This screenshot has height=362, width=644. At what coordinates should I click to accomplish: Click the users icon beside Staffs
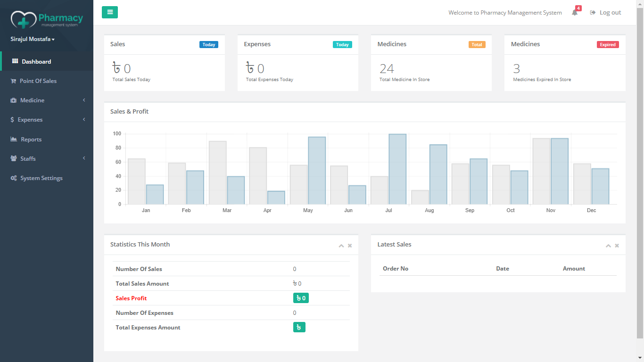[x=13, y=159]
